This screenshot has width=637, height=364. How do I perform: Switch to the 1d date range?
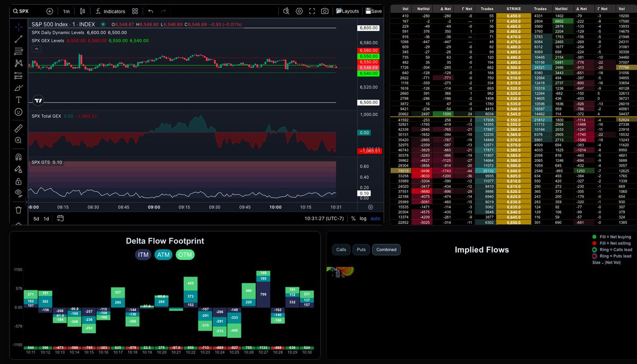[x=46, y=219]
